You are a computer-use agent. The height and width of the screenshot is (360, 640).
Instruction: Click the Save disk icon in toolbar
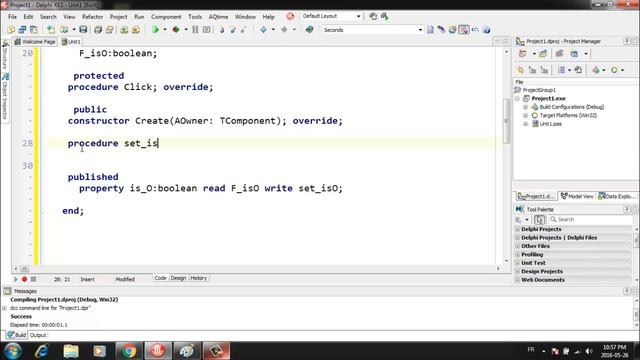pyautogui.click(x=83, y=29)
